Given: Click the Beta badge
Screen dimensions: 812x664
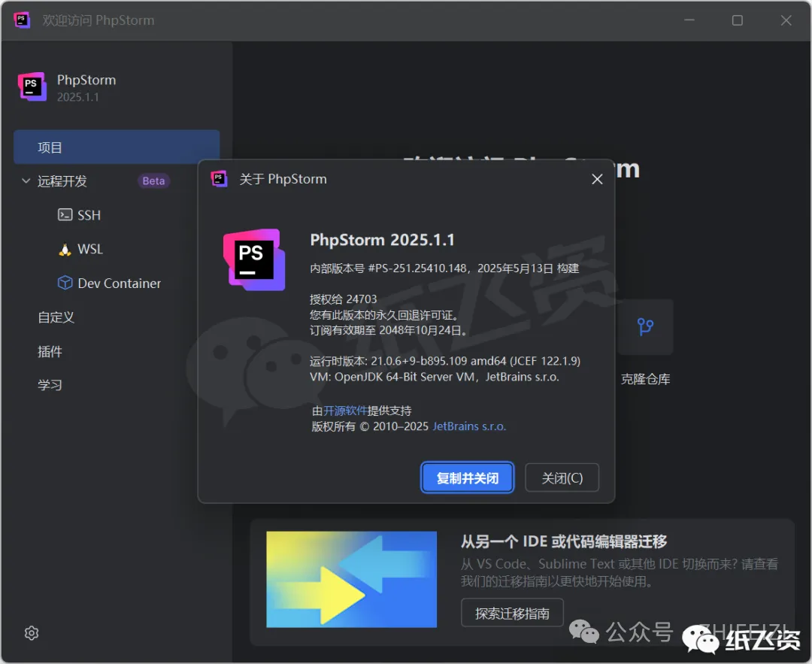Looking at the screenshot, I should point(154,180).
